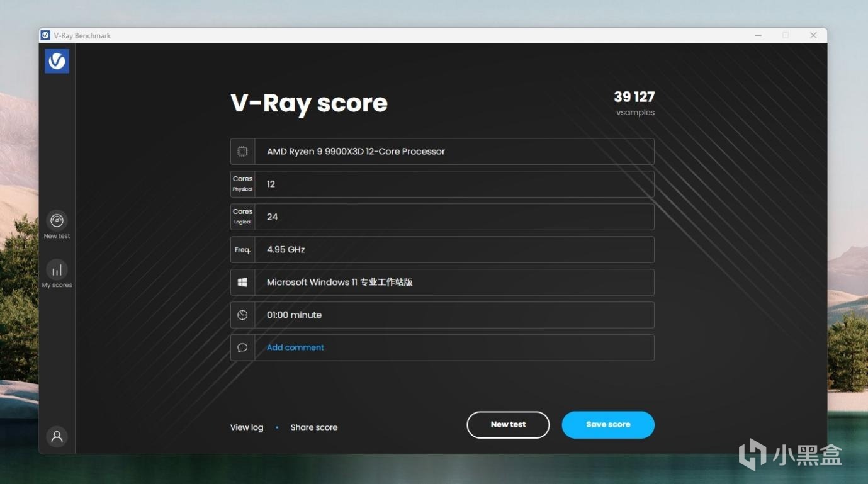Click the 01:00 minute duration text
Viewport: 868px width, 484px height.
tap(294, 315)
